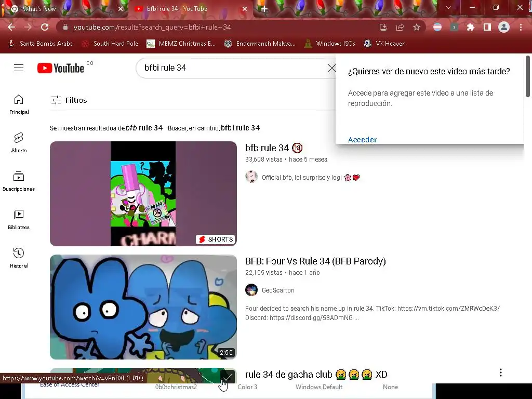Select the 0b0tchristmas2 entry below
532x399 pixels.
(x=176, y=387)
